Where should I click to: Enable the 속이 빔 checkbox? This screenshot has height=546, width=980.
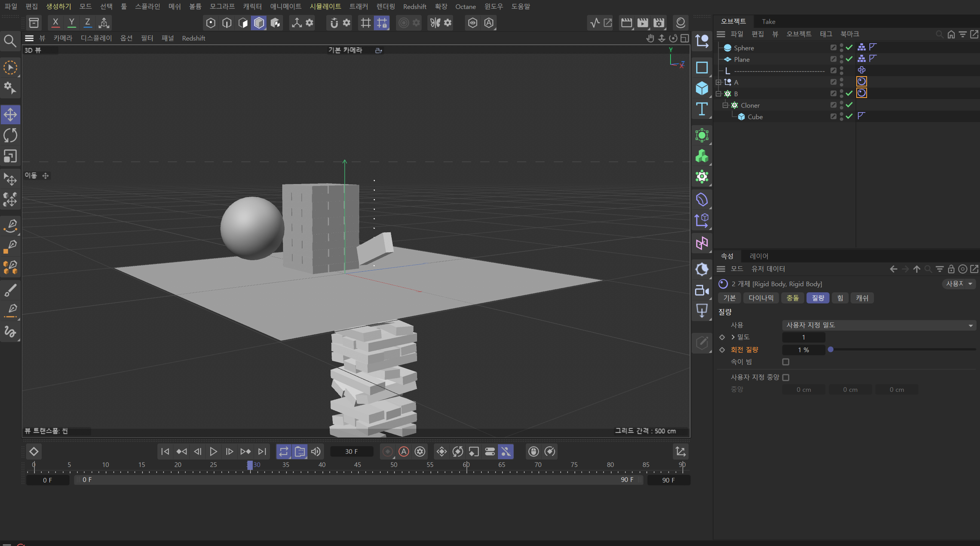[786, 362]
